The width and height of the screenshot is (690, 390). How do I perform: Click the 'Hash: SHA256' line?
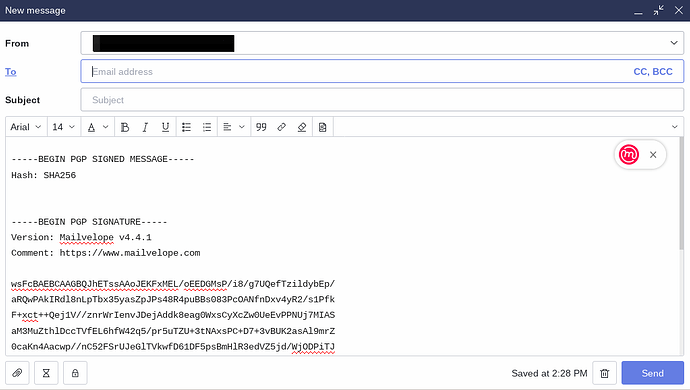pos(44,175)
